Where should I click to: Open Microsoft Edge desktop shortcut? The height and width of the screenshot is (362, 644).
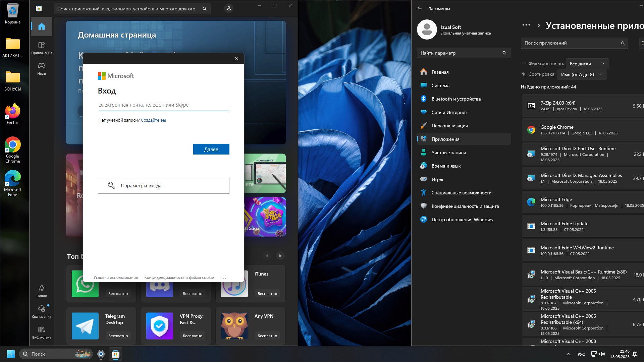pyautogui.click(x=12, y=183)
